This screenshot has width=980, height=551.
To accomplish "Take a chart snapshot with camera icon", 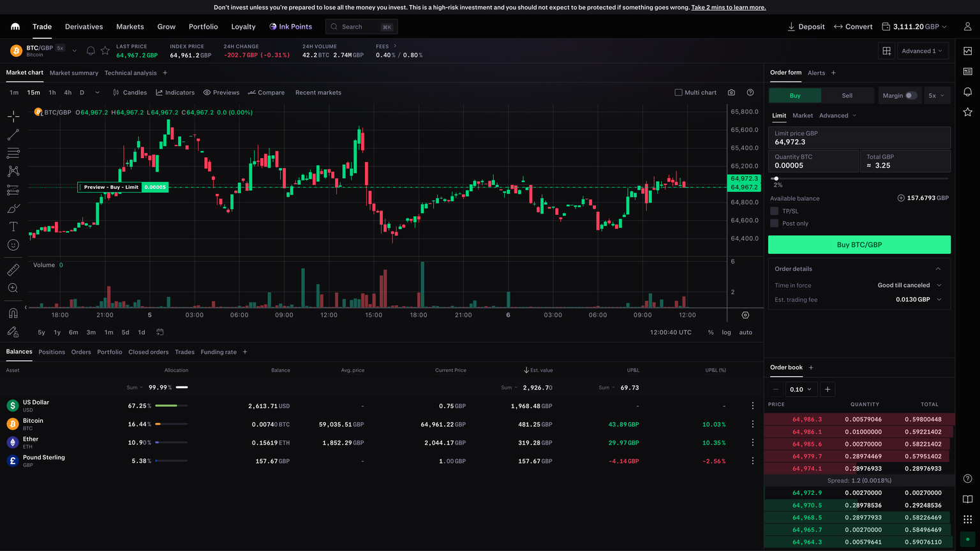I will [731, 92].
